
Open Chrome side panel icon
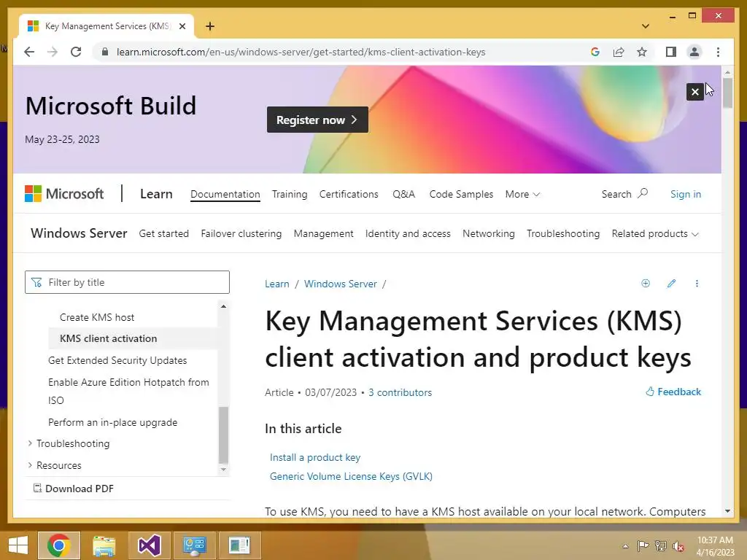pyautogui.click(x=671, y=52)
